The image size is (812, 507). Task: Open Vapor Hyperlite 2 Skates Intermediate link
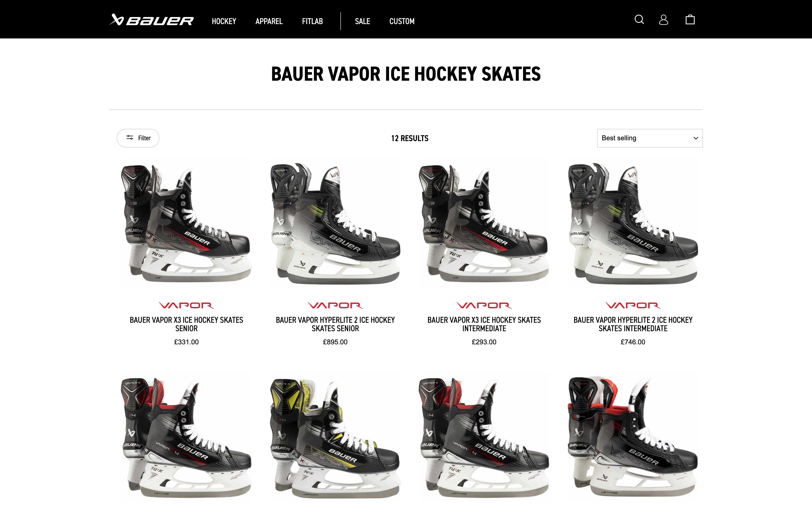(633, 324)
